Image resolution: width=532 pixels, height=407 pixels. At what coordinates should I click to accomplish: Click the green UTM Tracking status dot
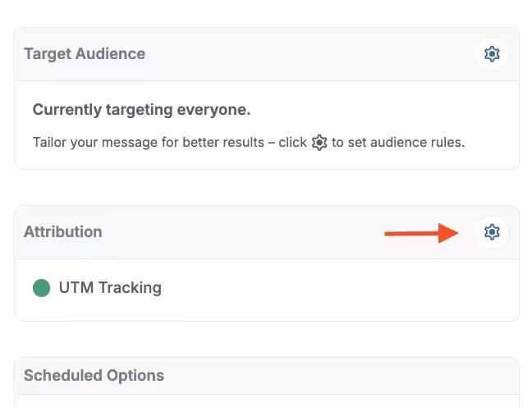41,288
